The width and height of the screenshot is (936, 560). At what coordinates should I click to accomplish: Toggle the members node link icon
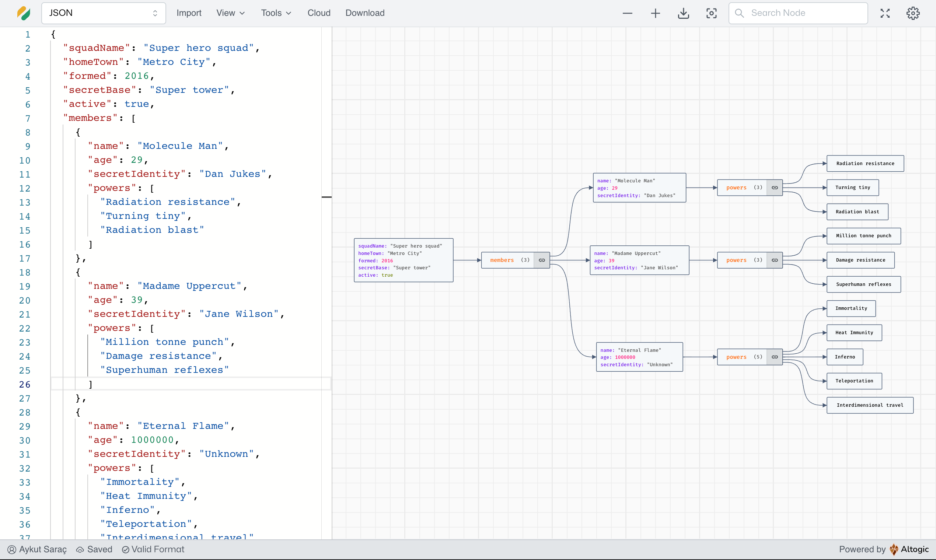[542, 260]
